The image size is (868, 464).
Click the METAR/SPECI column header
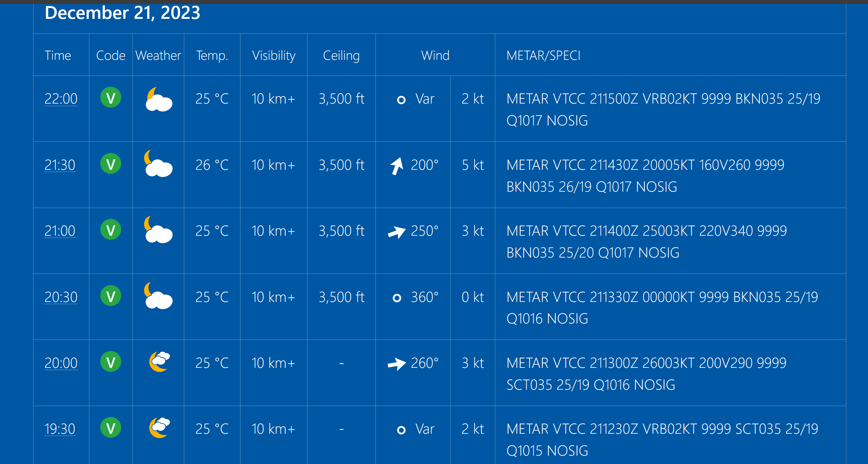tap(543, 55)
